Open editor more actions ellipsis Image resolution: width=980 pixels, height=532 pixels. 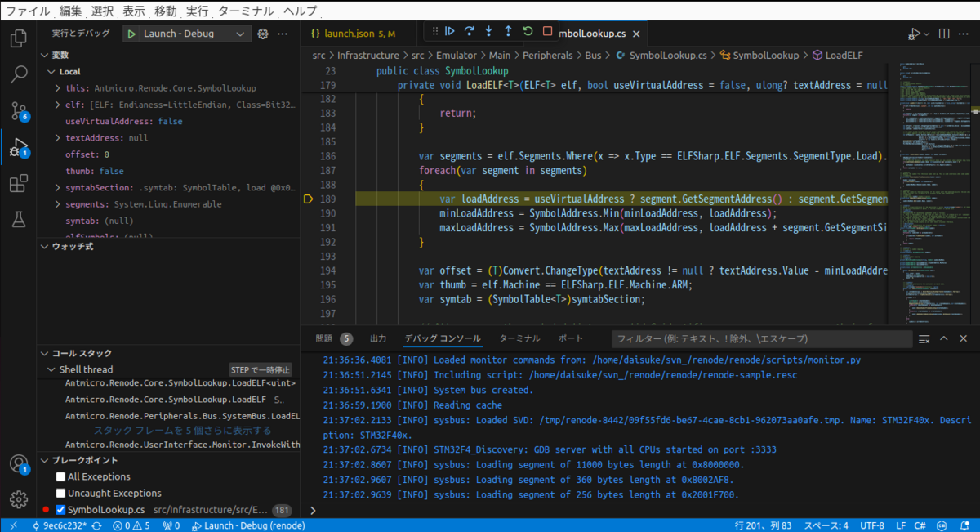(x=964, y=34)
